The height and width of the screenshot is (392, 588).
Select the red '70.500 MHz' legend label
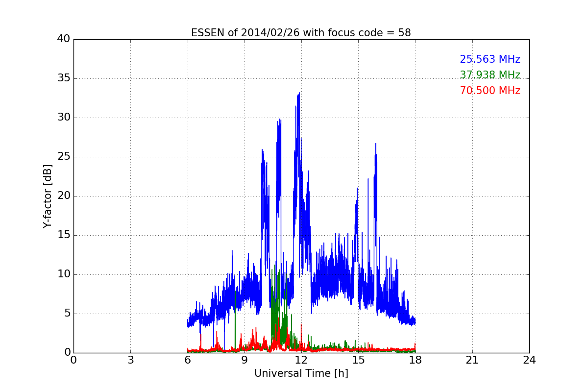coord(490,91)
